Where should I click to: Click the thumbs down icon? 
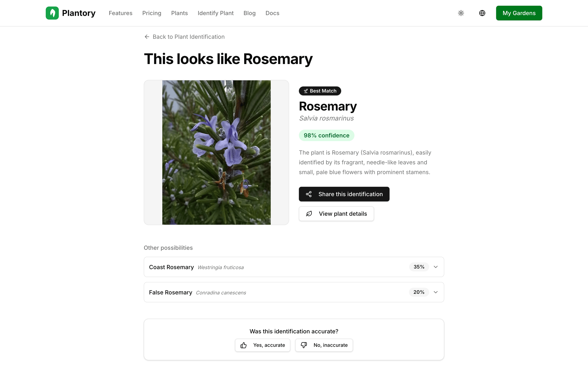(304, 345)
